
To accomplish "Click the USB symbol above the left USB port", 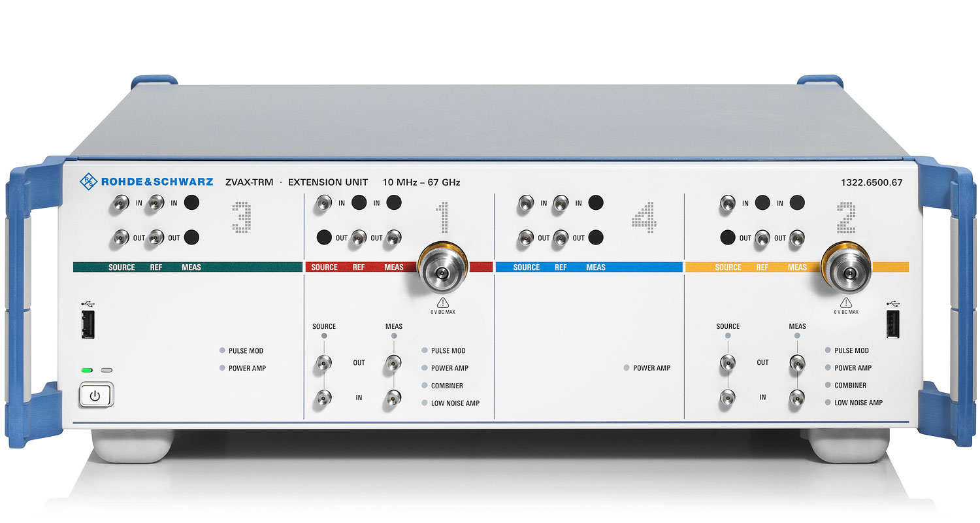I will click(x=87, y=303).
